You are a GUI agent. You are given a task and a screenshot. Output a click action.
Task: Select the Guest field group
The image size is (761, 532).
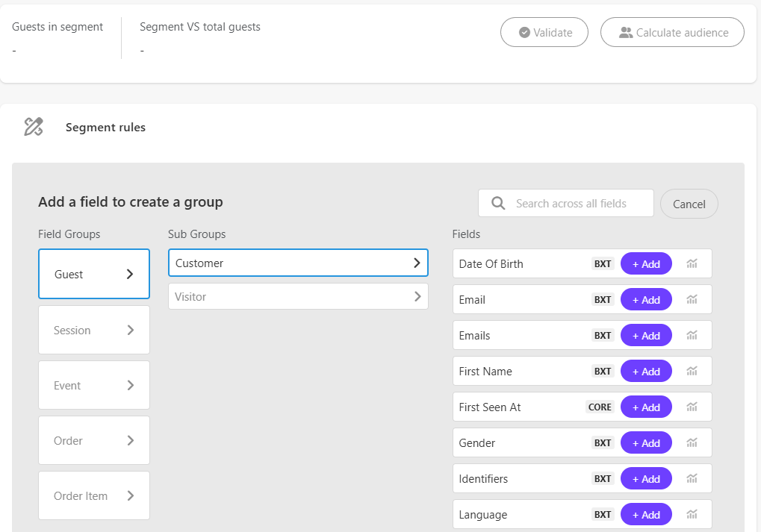94,274
